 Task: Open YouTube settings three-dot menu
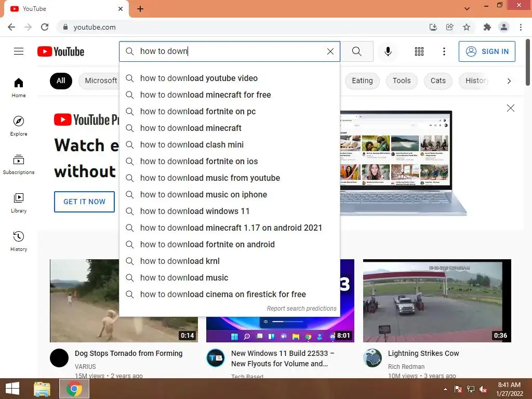[x=444, y=51]
